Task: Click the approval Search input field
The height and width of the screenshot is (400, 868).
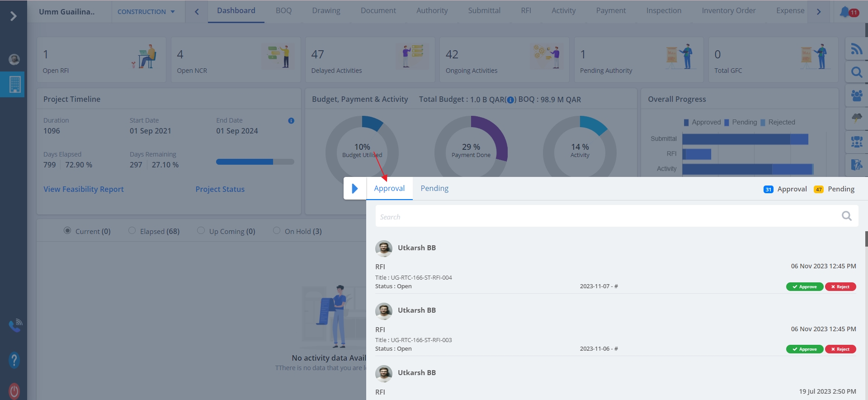Action: tap(606, 217)
